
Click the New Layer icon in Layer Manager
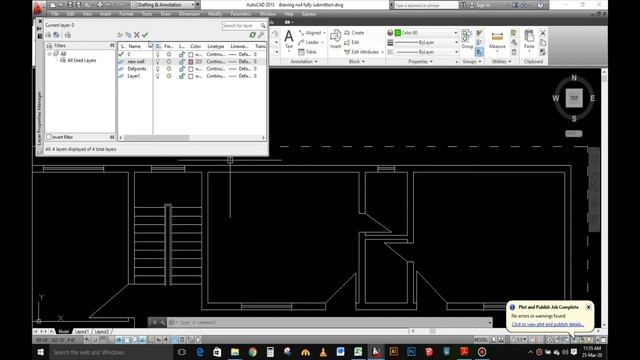(x=120, y=35)
